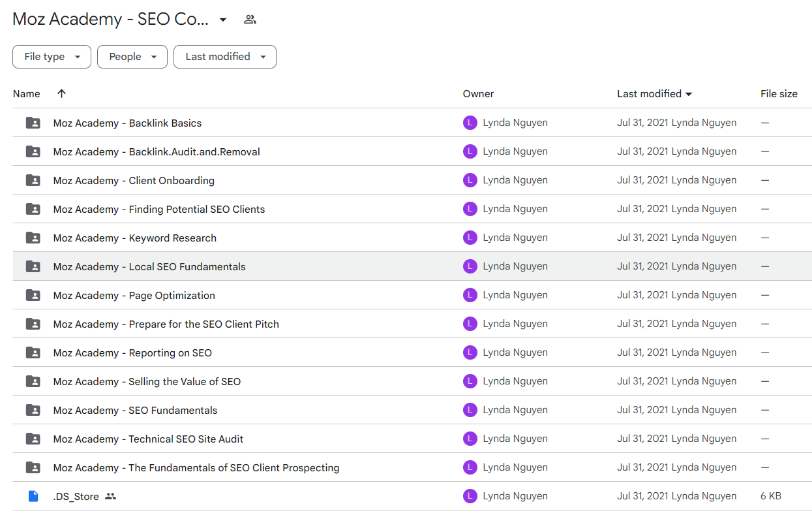The image size is (812, 532).
Task: Sort the list by the Name column header
Action: click(x=27, y=94)
